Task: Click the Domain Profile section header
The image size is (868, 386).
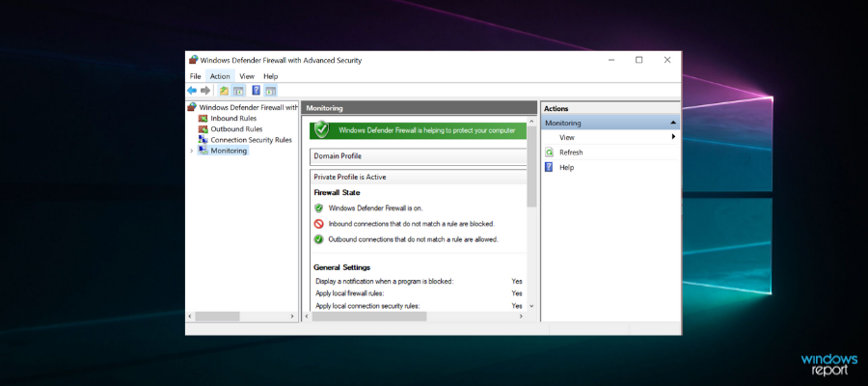Action: [418, 156]
